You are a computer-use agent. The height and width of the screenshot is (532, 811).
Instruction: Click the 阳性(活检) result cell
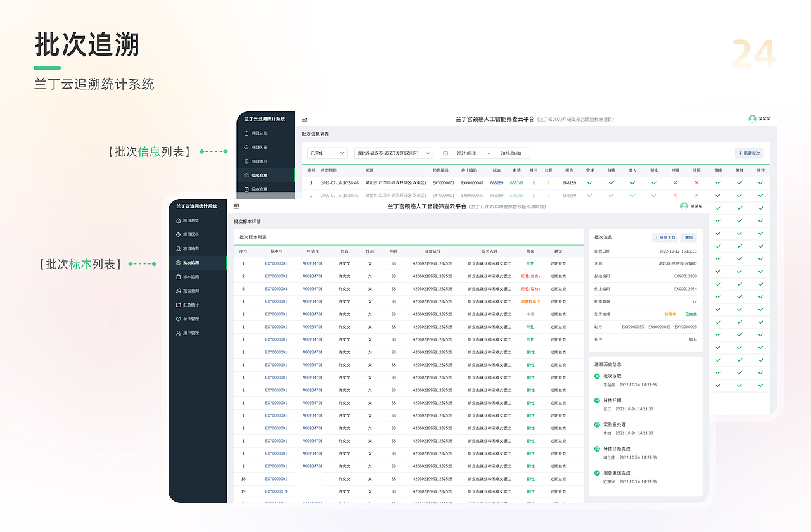pos(530,289)
